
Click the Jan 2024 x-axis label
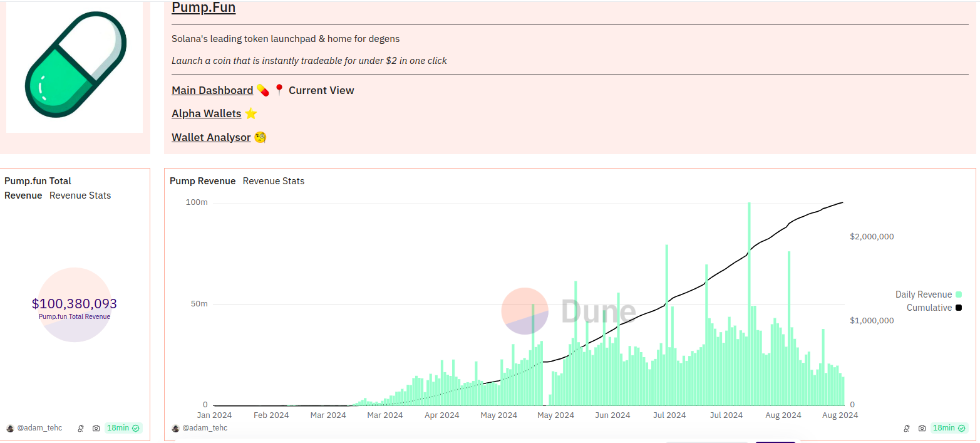point(215,415)
